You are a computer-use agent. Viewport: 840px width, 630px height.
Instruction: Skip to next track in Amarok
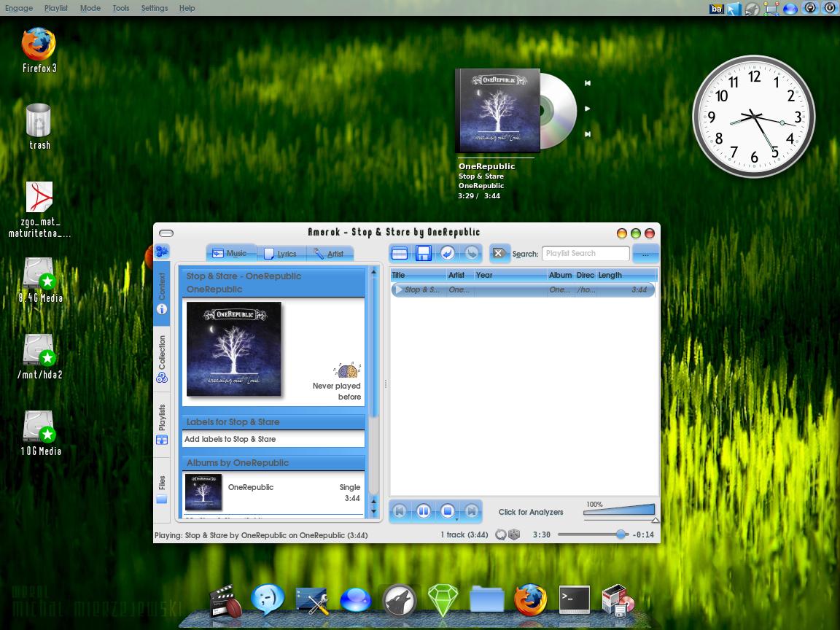point(472,511)
